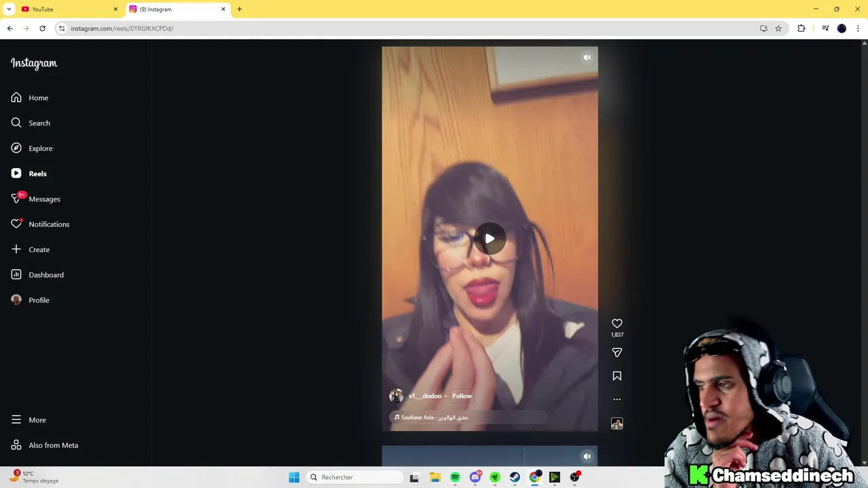Open Profile from the sidebar
This screenshot has height=488, width=868.
(31, 300)
